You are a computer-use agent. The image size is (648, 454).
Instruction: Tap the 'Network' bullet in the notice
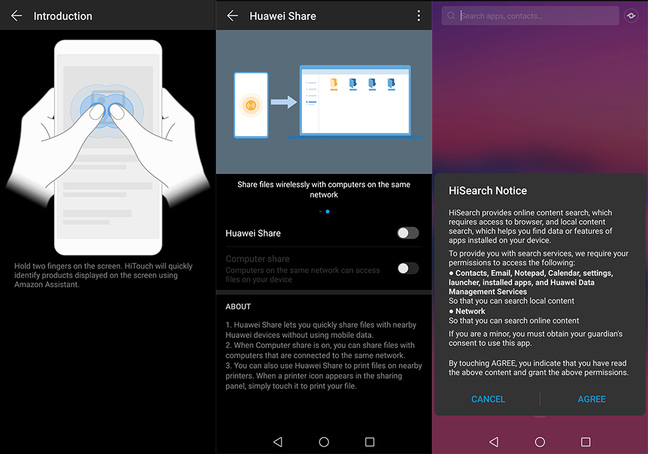[x=470, y=311]
